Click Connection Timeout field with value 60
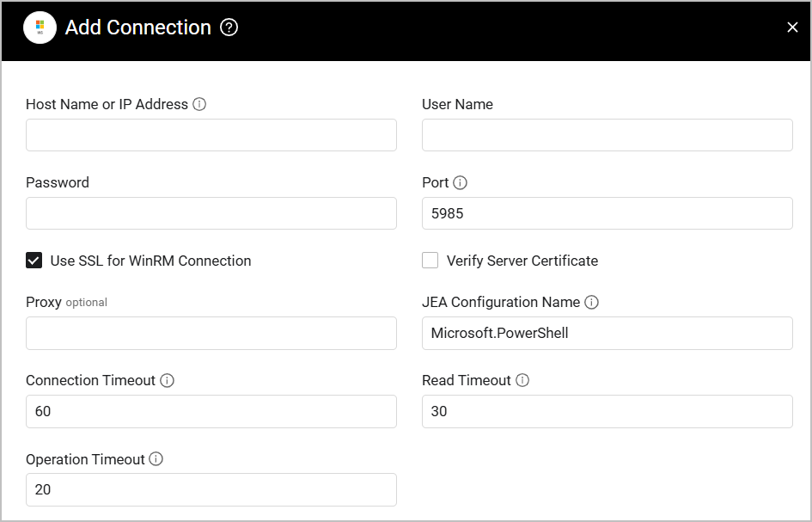 tap(211, 411)
